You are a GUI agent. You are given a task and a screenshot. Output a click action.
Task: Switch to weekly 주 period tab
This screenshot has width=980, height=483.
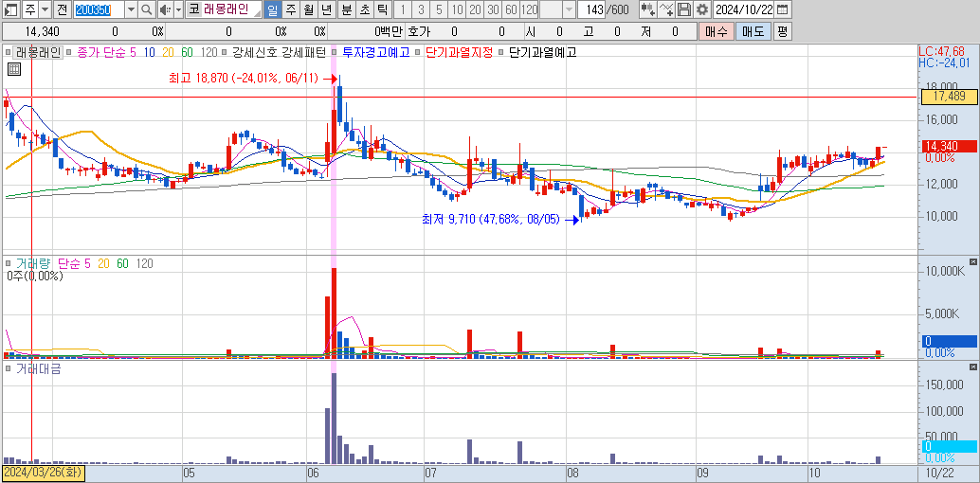tap(291, 9)
